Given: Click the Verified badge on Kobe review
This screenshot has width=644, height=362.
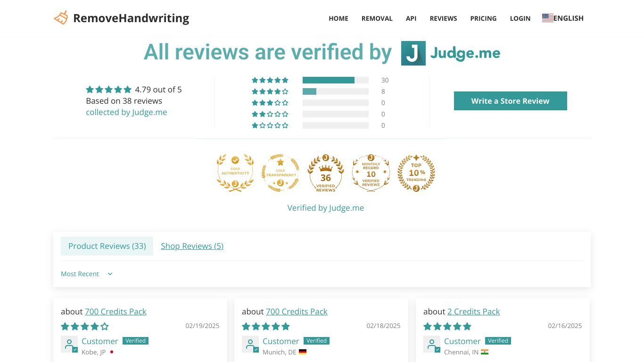Looking at the screenshot, I should [x=135, y=341].
